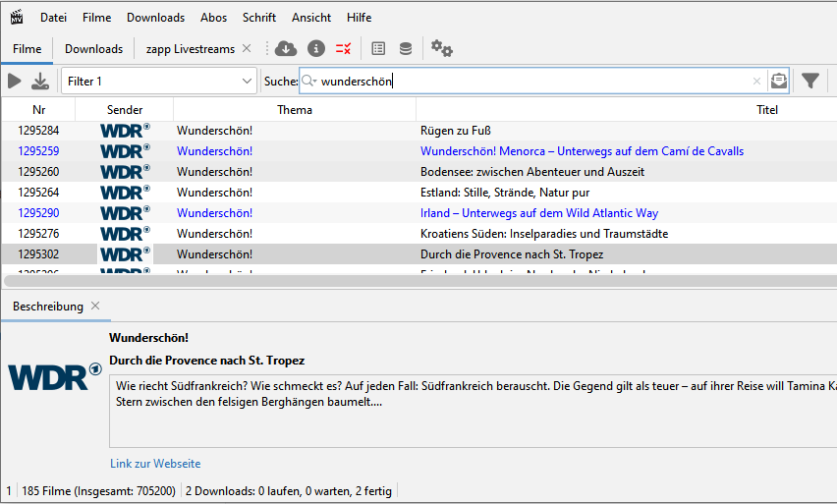The image size is (837, 504).
Task: Click the horizontal table scrollbar
Action: [420, 281]
